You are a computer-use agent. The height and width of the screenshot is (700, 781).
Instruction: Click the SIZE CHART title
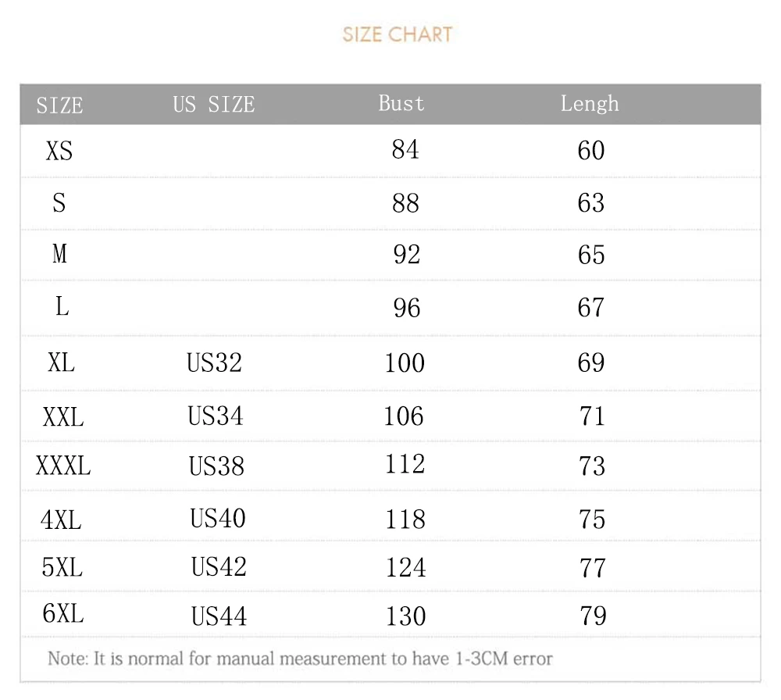pos(398,34)
